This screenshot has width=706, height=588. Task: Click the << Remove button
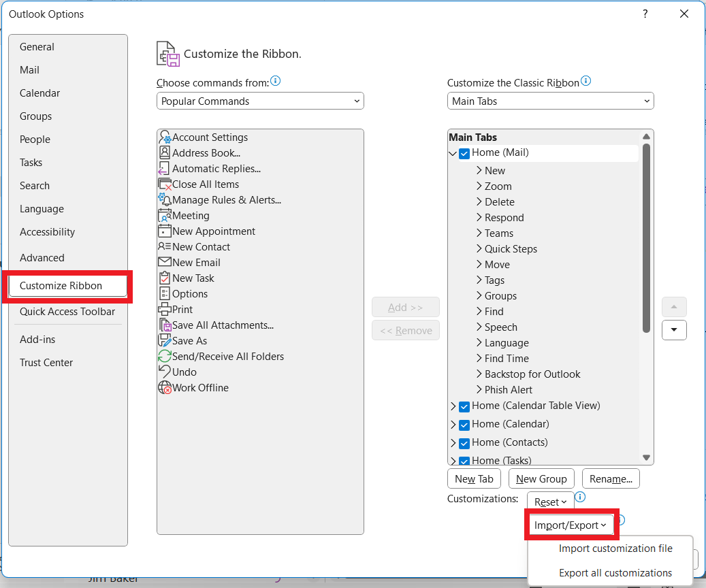tap(406, 331)
